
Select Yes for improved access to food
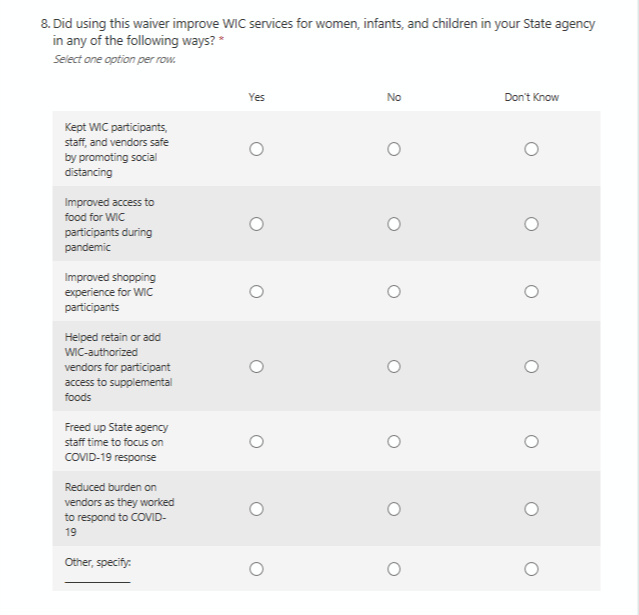[x=257, y=224]
